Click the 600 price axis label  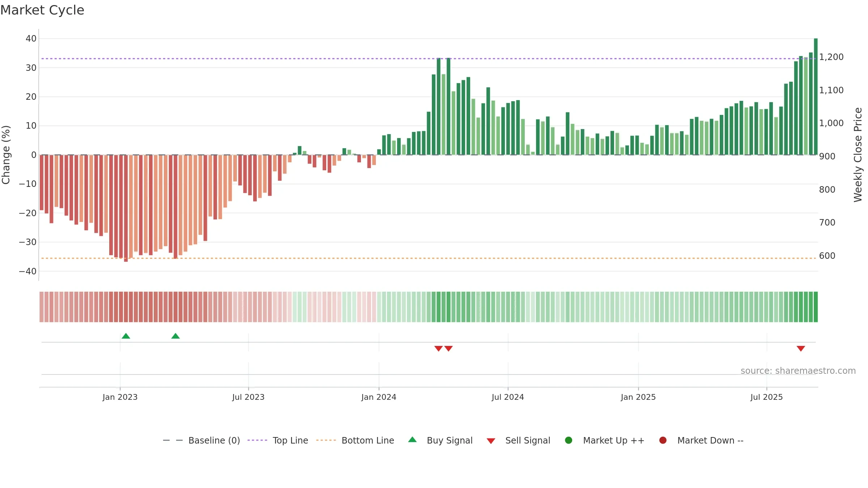tap(827, 256)
